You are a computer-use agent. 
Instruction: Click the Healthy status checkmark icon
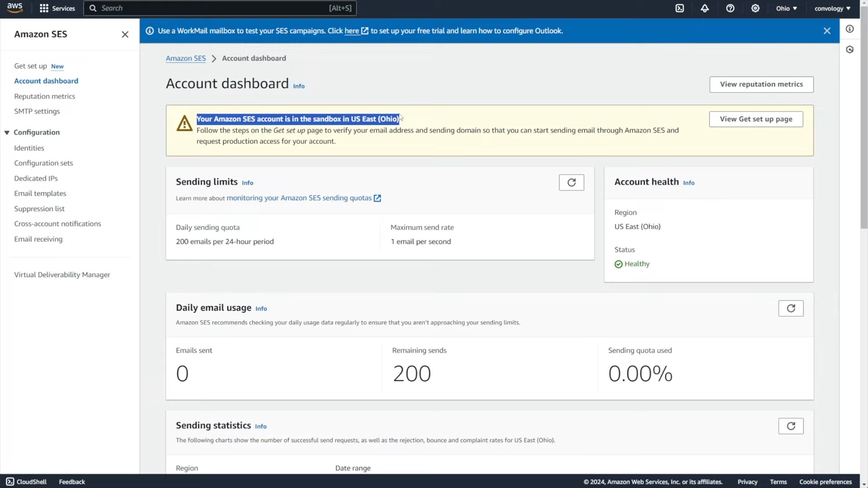(x=618, y=264)
